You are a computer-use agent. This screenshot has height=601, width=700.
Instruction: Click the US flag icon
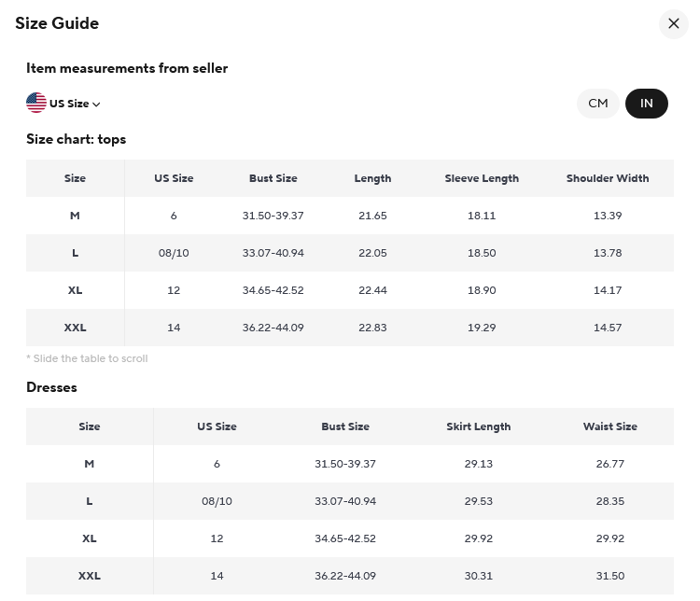point(36,103)
